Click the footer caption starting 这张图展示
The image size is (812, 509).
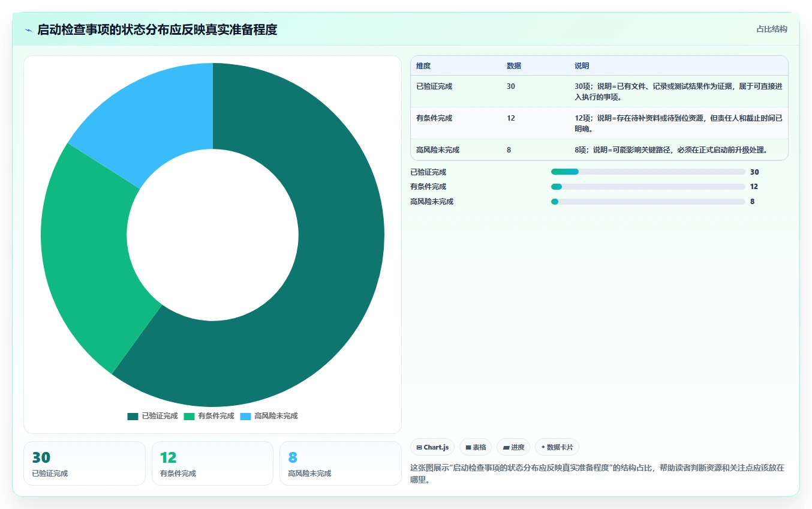[x=597, y=474]
